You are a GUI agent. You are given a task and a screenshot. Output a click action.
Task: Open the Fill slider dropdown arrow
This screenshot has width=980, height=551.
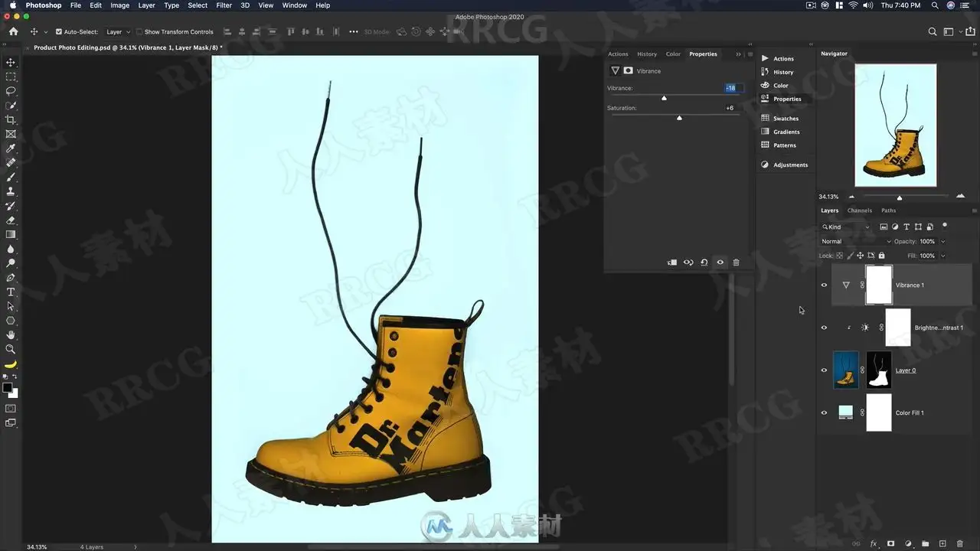[943, 256]
